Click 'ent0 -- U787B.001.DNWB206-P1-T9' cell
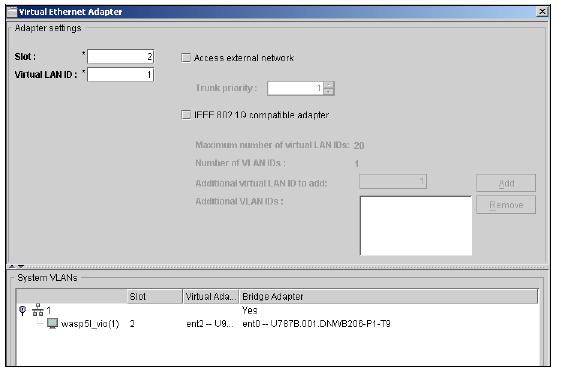The height and width of the screenshot is (370, 563). pyautogui.click(x=316, y=324)
